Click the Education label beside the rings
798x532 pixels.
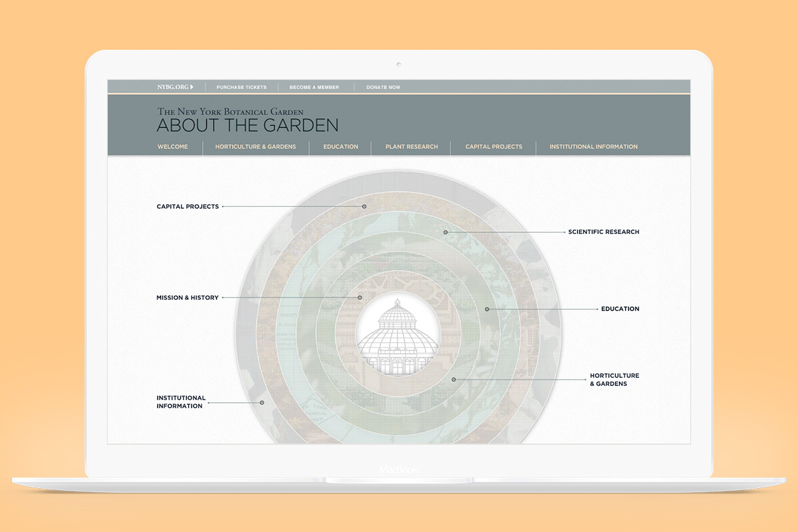point(620,309)
